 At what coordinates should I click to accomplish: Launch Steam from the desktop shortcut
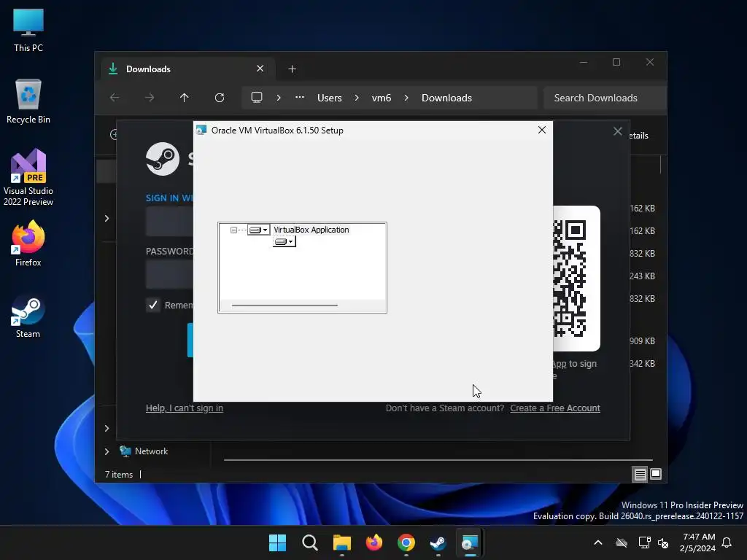[28, 316]
